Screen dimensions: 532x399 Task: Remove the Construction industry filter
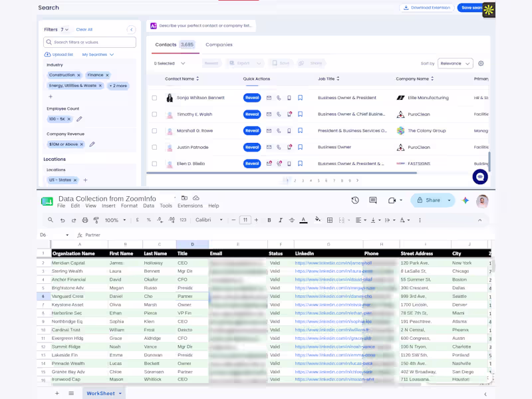tap(78, 75)
